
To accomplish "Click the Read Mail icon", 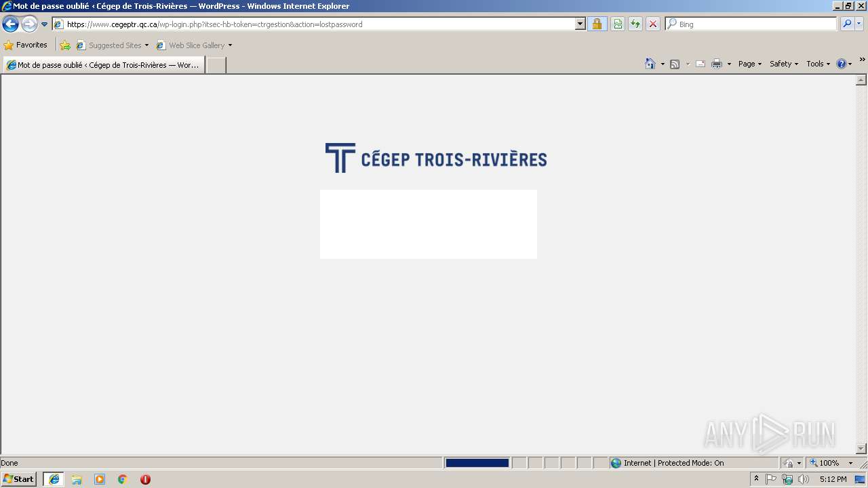I will [x=701, y=64].
